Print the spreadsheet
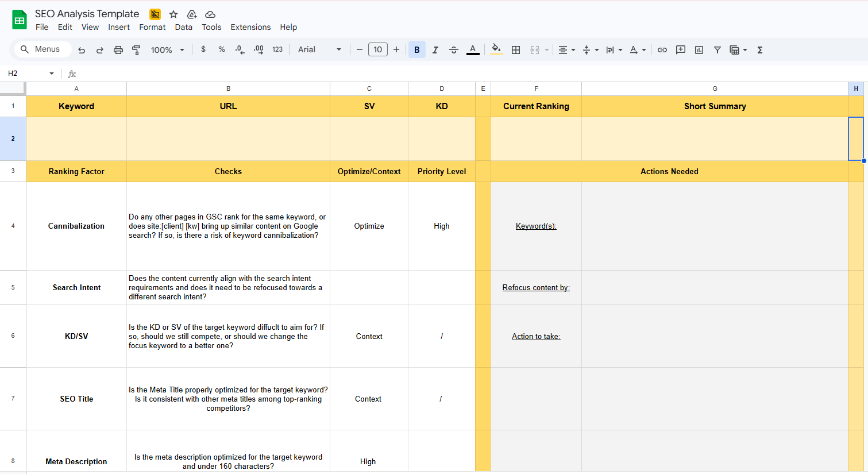Image resolution: width=868 pixels, height=474 pixels. pos(118,50)
